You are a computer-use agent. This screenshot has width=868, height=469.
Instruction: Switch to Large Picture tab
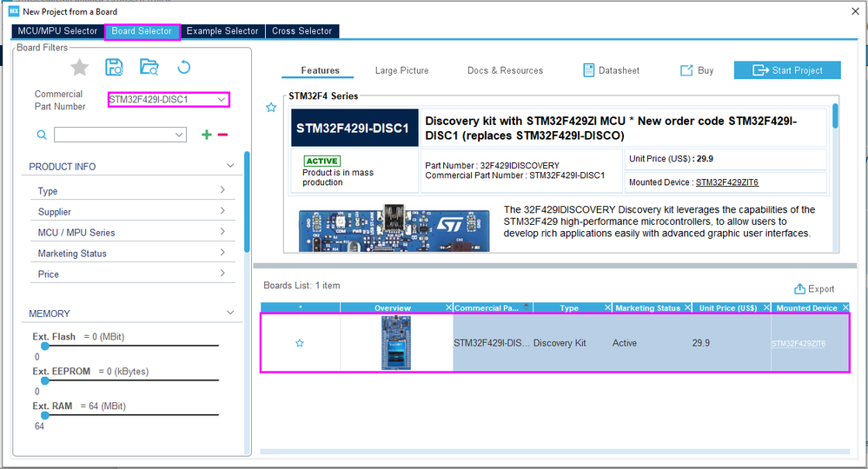pos(402,70)
